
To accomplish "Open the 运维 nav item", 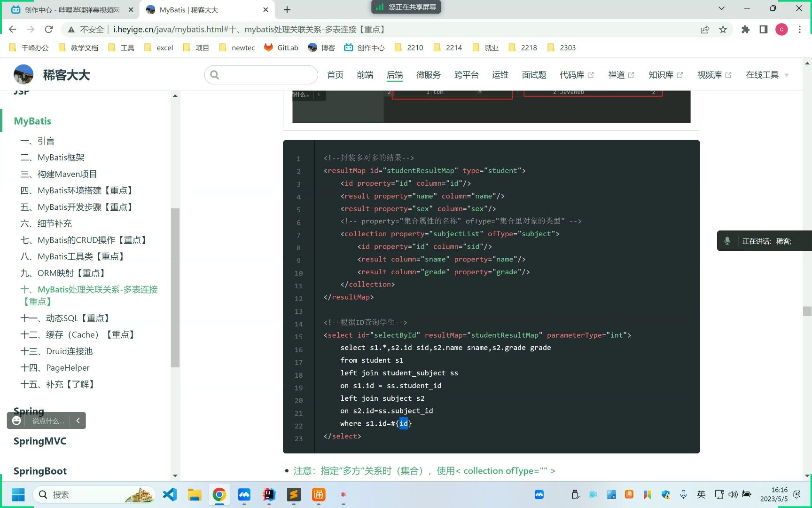I will [x=500, y=75].
